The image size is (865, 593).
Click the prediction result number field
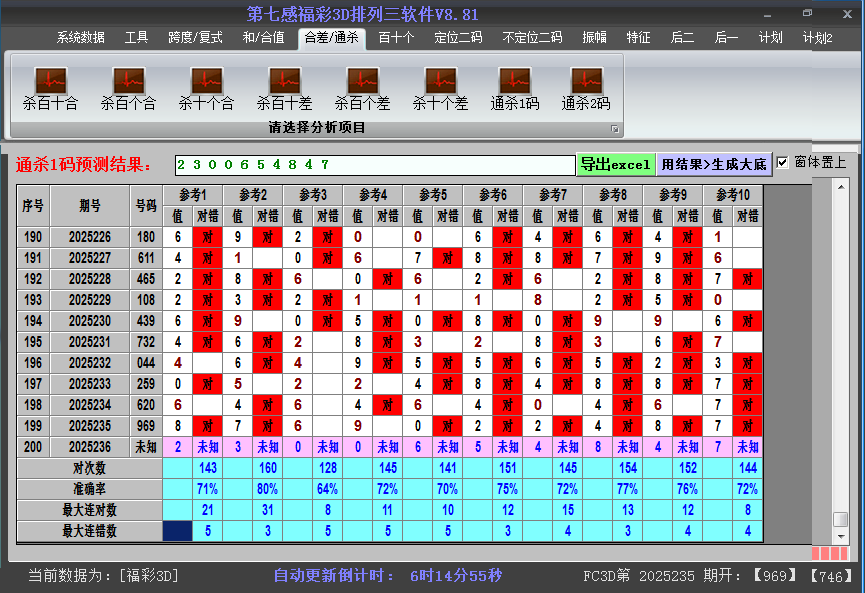coord(374,164)
